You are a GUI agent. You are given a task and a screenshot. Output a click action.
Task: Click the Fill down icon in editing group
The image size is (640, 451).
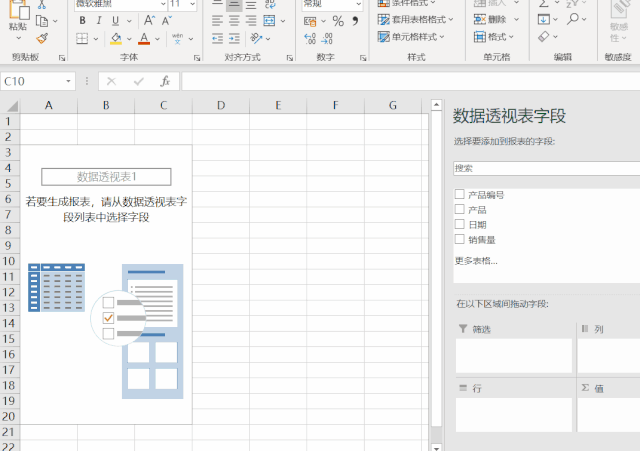544,19
